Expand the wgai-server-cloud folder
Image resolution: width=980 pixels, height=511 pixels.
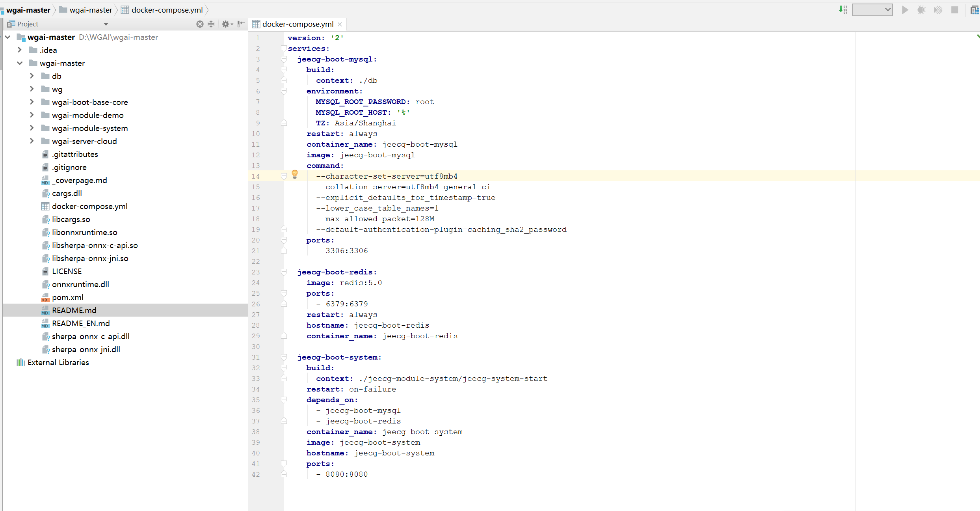32,141
